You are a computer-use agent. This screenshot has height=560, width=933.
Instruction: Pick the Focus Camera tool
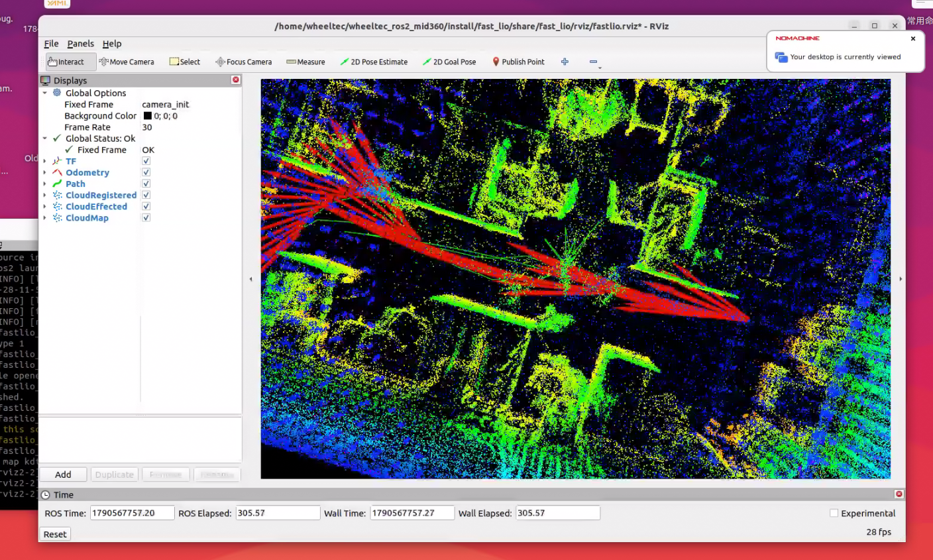[x=244, y=62]
